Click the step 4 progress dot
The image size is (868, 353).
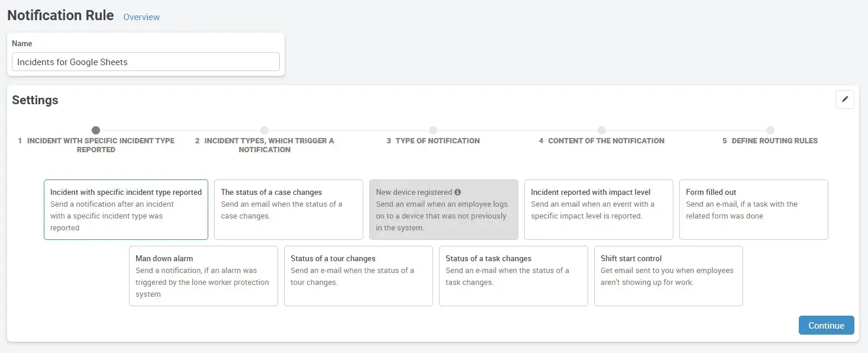[x=602, y=130]
